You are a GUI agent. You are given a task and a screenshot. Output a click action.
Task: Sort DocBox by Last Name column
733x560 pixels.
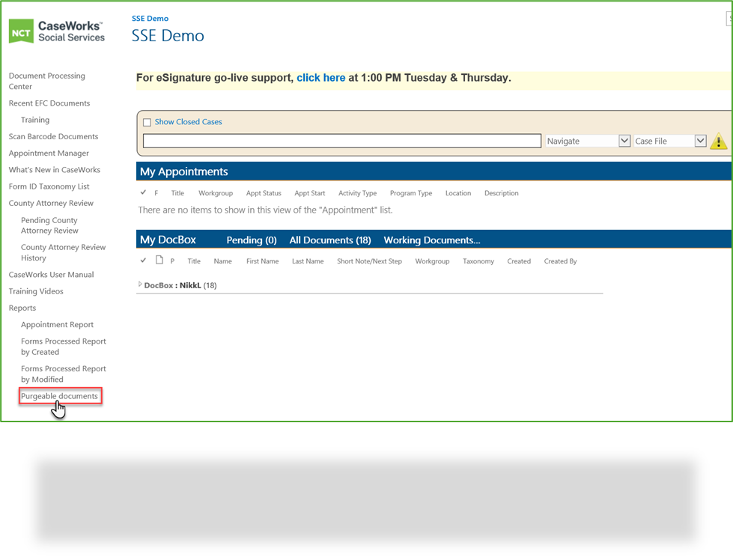pyautogui.click(x=308, y=261)
